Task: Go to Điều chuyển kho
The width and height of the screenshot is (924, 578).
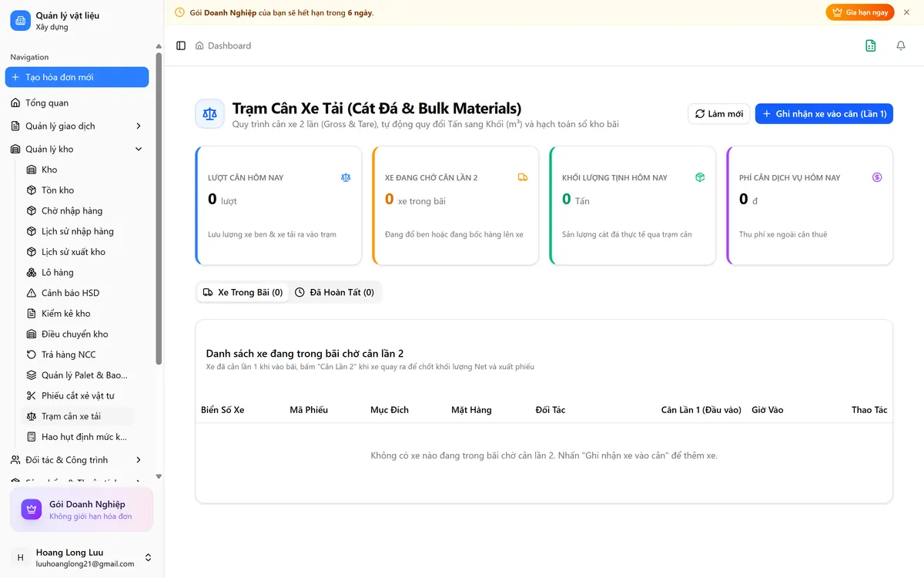Action: [77, 334]
